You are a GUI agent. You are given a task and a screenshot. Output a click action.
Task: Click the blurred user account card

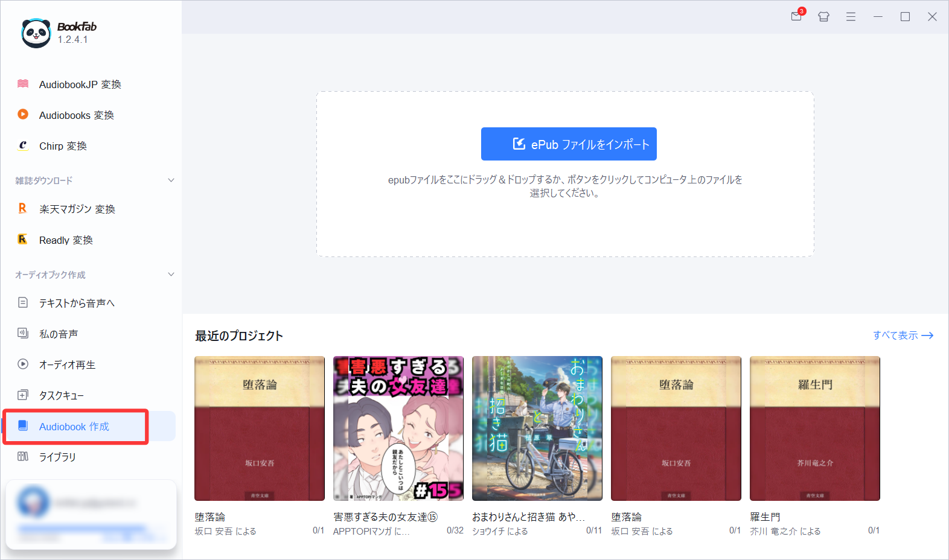tap(91, 514)
